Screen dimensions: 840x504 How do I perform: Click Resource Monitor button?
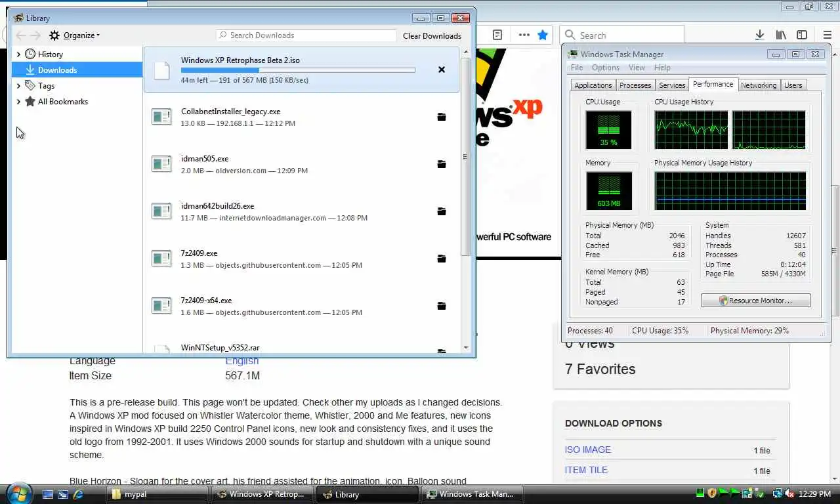point(756,301)
